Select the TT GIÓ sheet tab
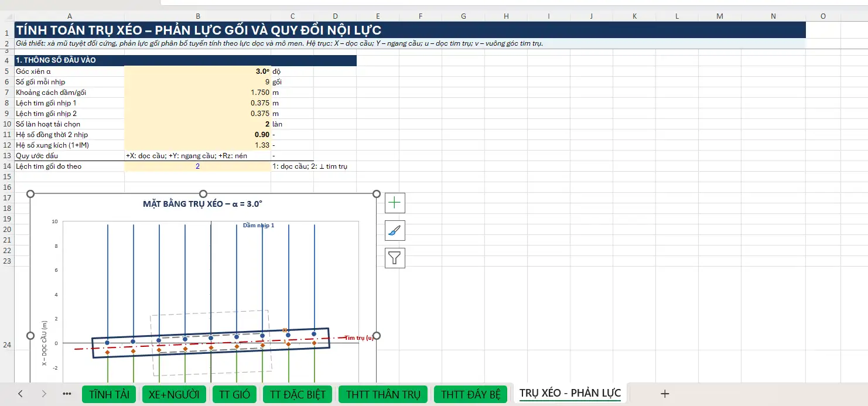The width and height of the screenshot is (868, 406). coord(234,394)
